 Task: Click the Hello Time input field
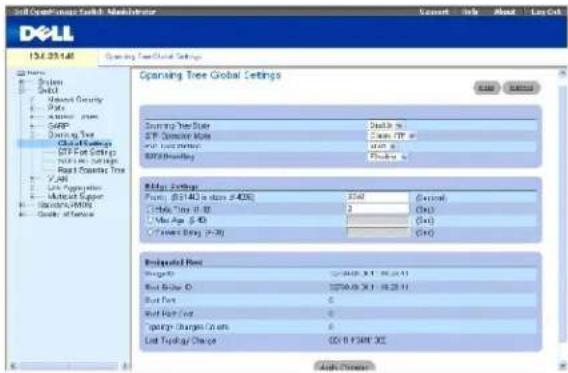[x=377, y=209]
